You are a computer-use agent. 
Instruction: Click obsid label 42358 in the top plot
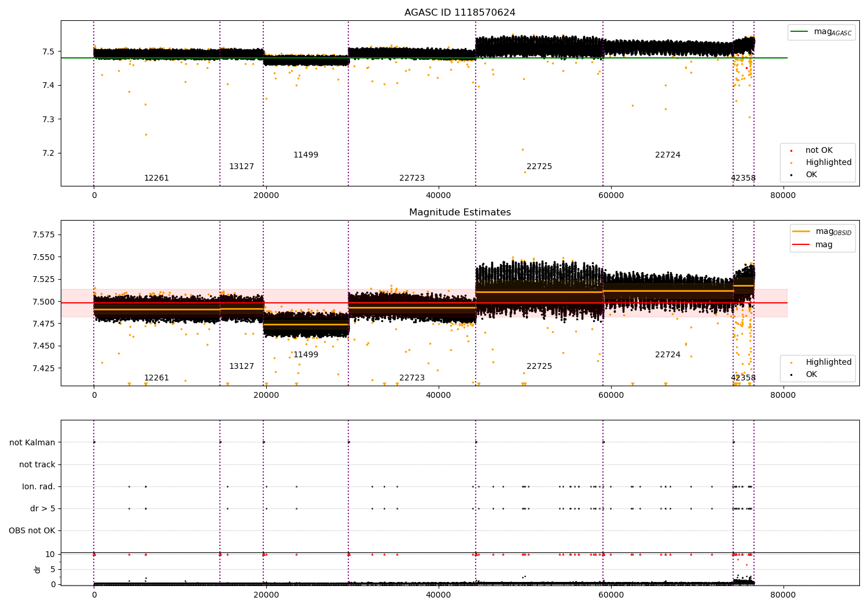point(743,178)
